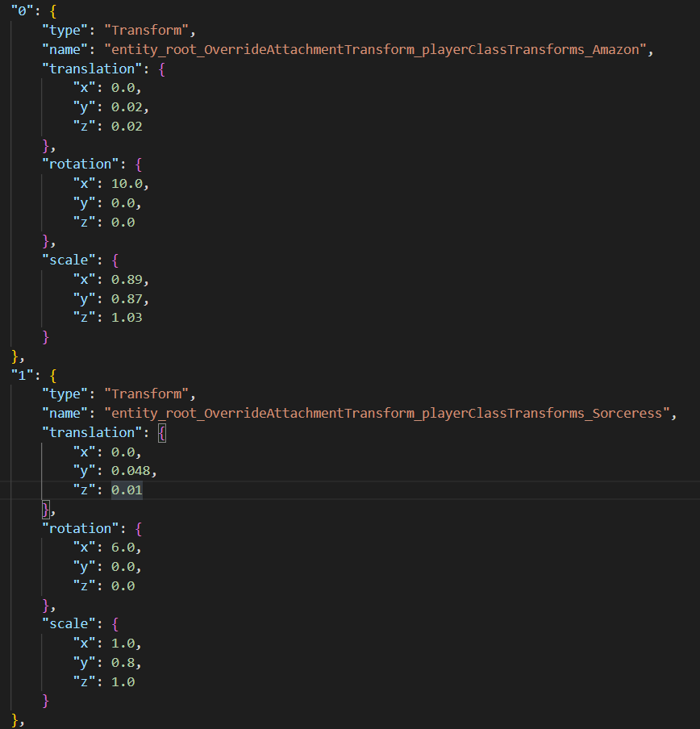The image size is (700, 729).
Task: Click the highlighted opening brace after Sorceress translation
Action: 162,433
